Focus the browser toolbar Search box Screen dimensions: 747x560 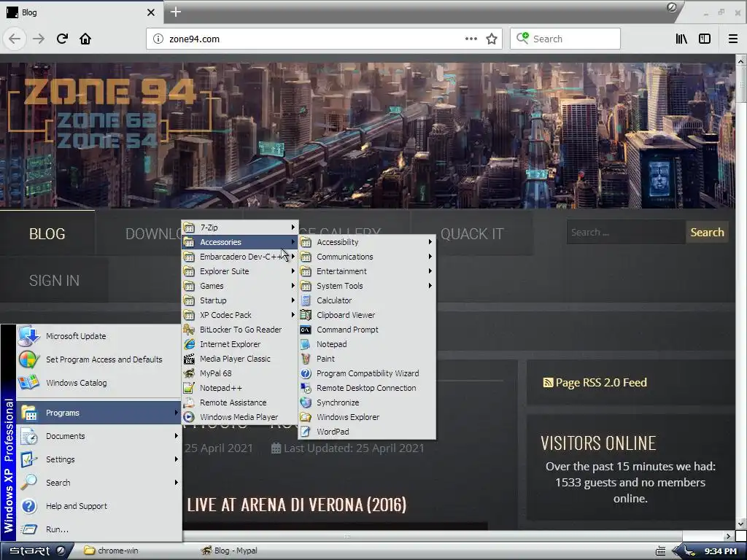point(565,39)
